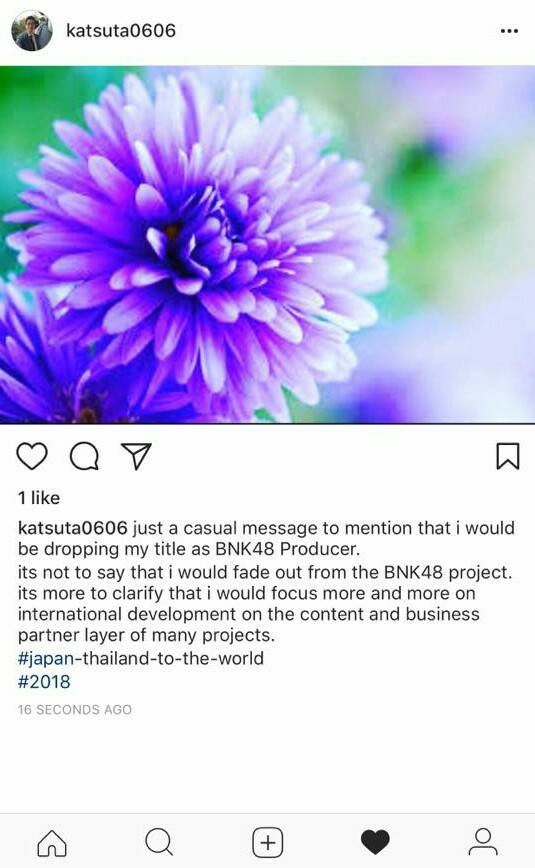
Task: Open katsuta0606 profile picture
Action: point(32,30)
